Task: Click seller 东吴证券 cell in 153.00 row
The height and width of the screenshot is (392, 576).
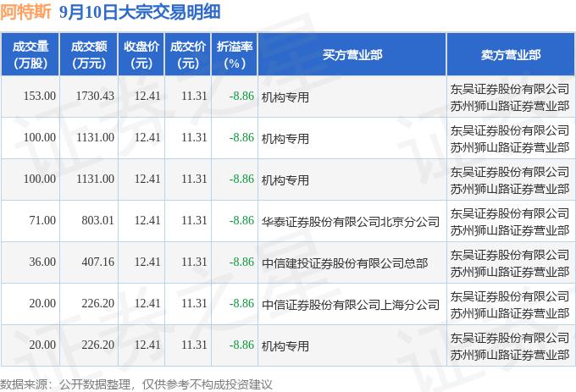Action: [x=510, y=97]
